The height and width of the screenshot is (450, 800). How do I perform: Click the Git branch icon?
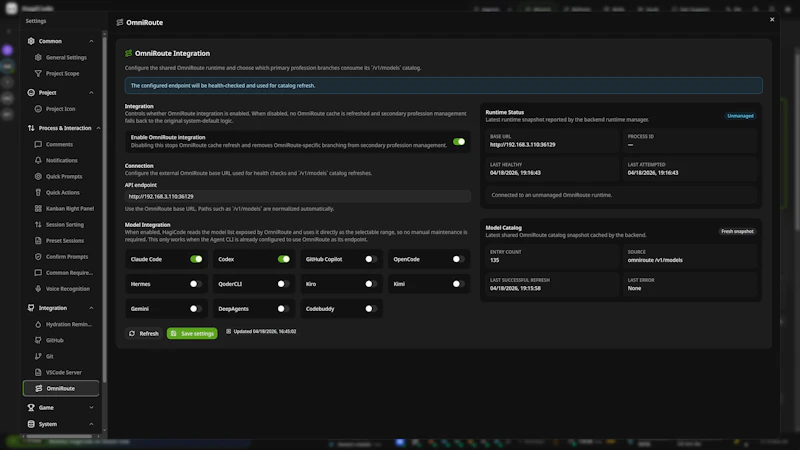38,356
